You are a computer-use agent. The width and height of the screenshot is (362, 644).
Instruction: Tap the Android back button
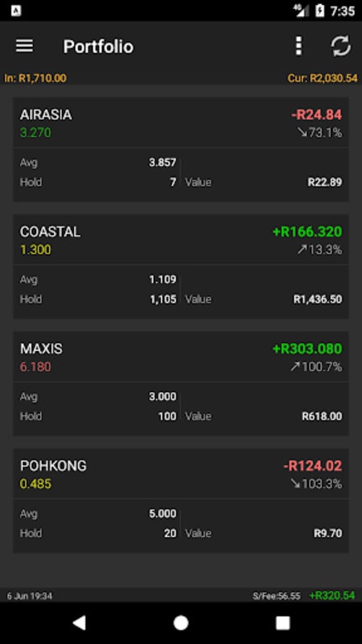click(79, 622)
